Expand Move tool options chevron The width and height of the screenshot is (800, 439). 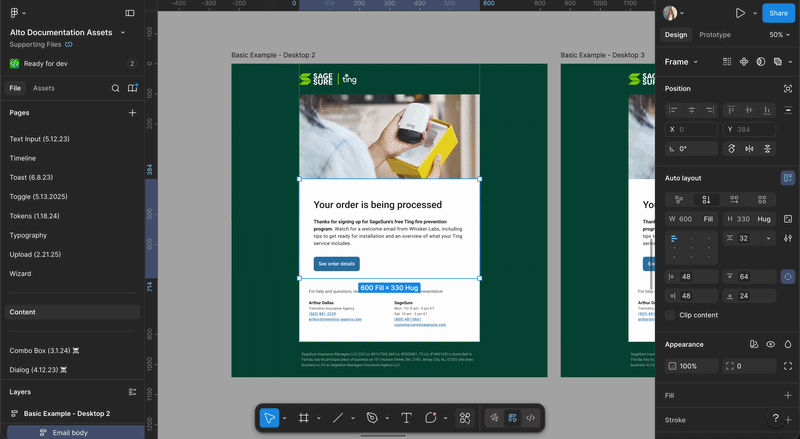click(284, 418)
